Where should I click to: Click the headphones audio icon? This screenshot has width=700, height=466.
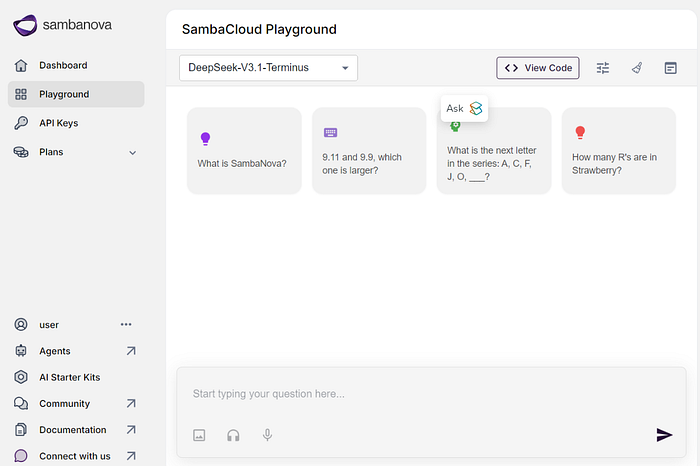(233, 435)
